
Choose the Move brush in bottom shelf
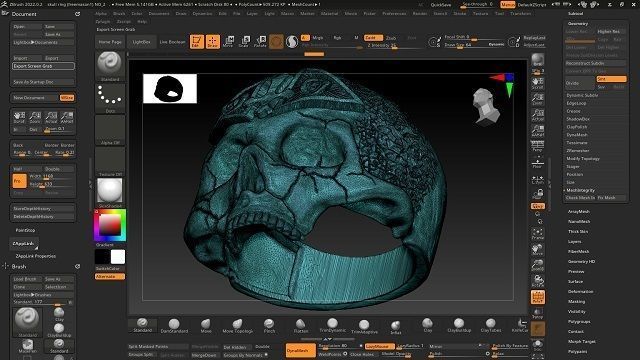tap(206, 326)
